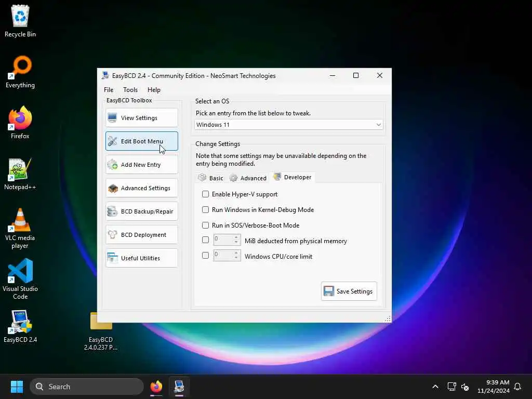Click the chip icon beside Advanced Settings

tap(112, 188)
